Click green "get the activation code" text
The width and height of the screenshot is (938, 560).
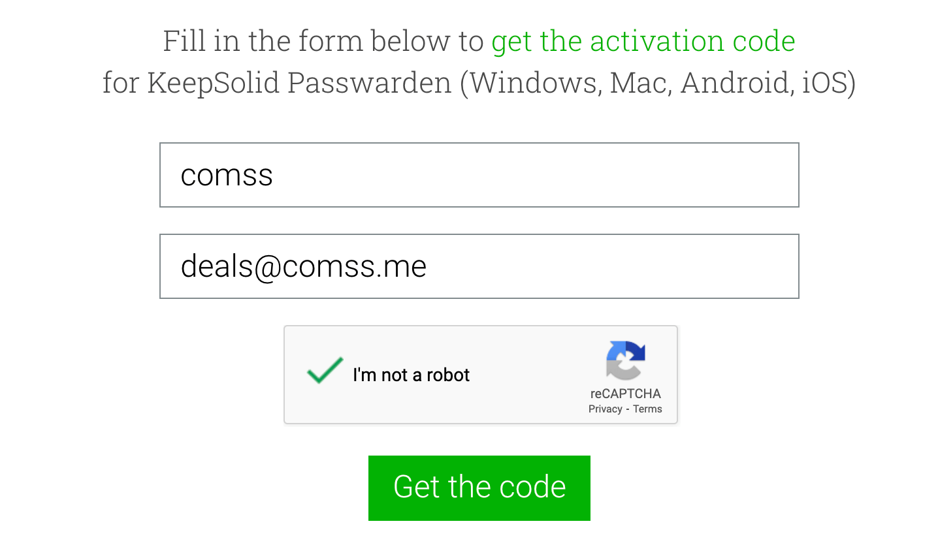point(643,41)
